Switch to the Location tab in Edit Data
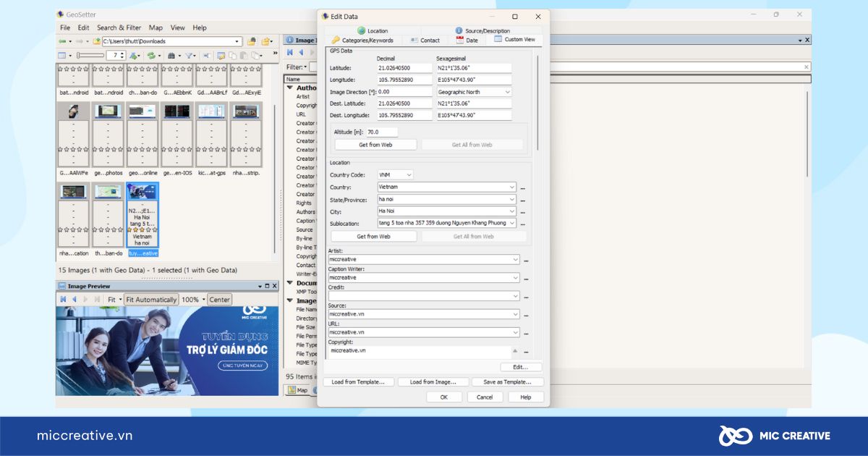Screen dimensions: 868x456 point(373,31)
